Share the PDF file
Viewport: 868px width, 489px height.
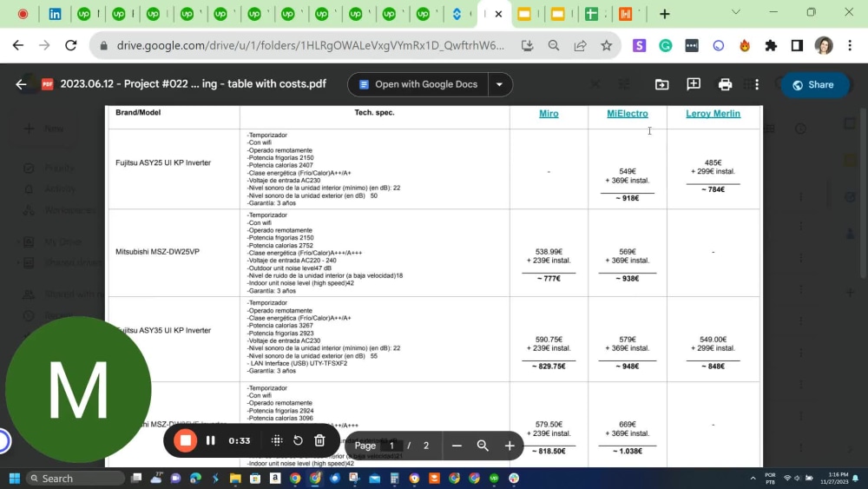pos(814,85)
